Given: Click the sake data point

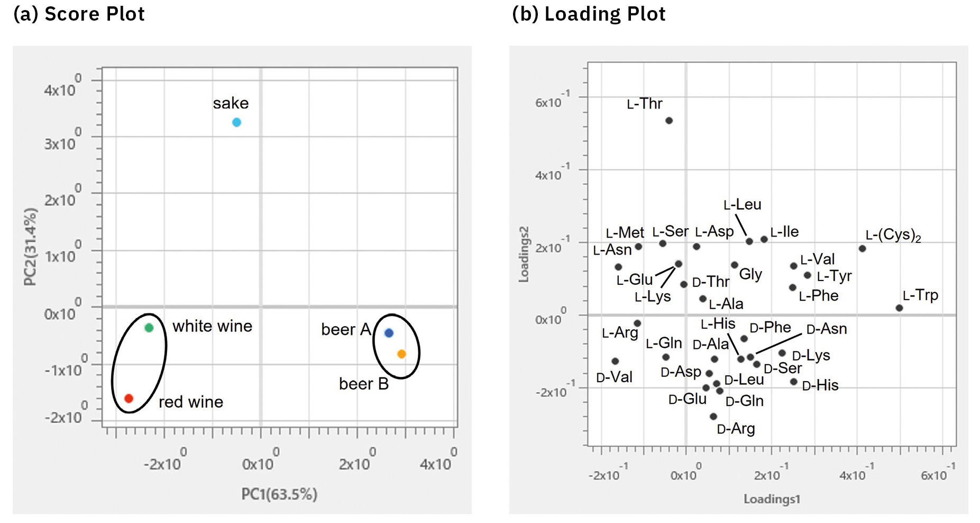Looking at the screenshot, I should click(x=236, y=122).
